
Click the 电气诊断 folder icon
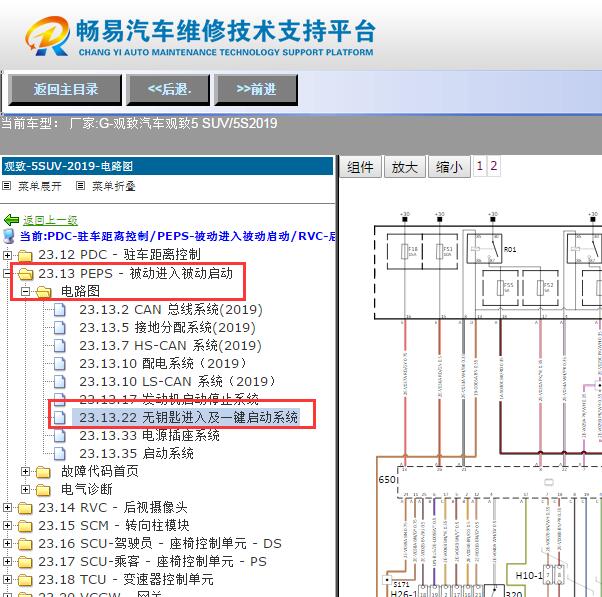[x=43, y=490]
